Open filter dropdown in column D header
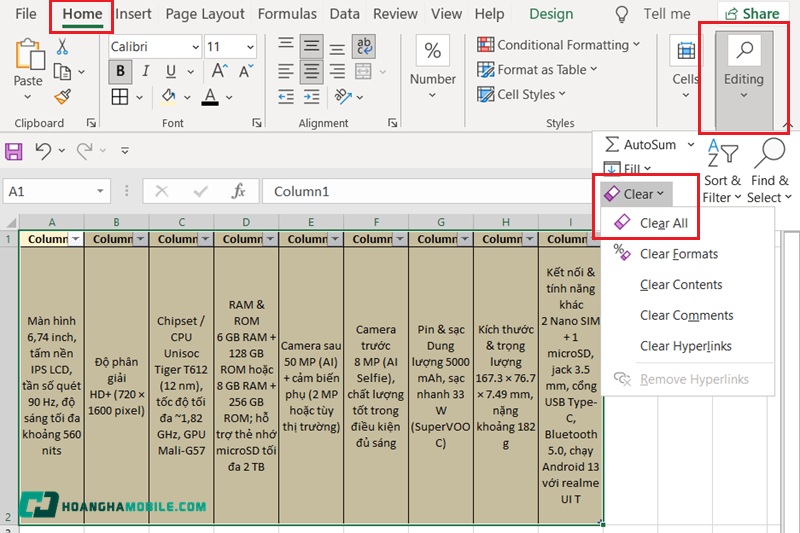This screenshot has height=533, width=800. (270, 239)
